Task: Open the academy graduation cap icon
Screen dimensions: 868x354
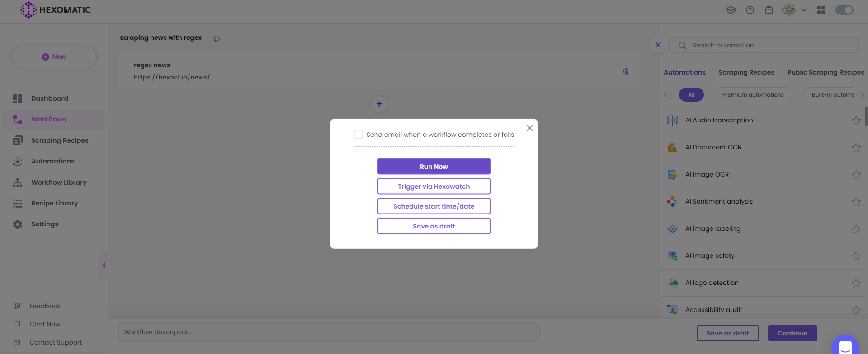Action: click(x=731, y=10)
